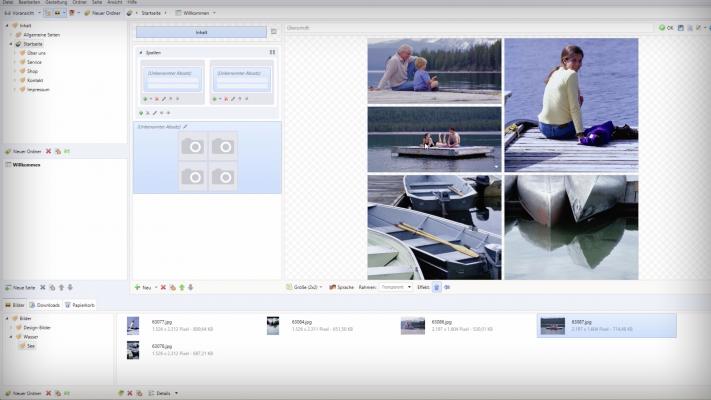
Task: Click the green OK checkmark icon
Action: click(661, 28)
